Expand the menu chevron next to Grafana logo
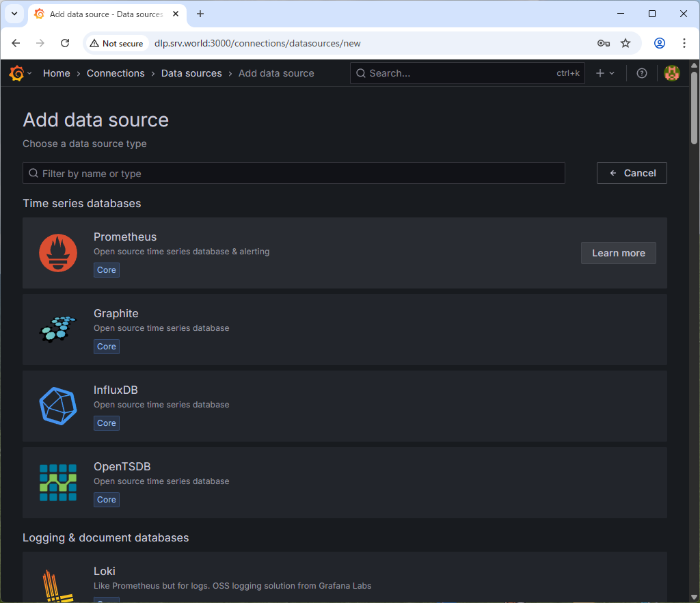 click(x=29, y=73)
